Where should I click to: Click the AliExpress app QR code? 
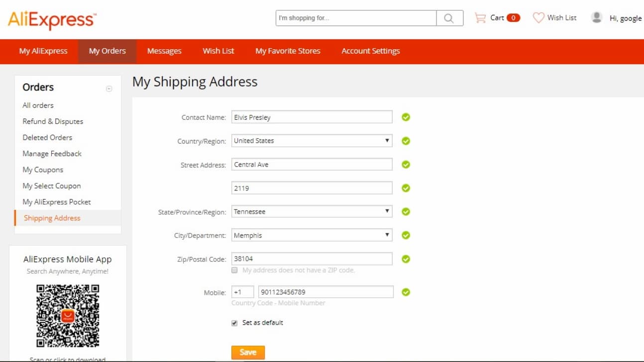coord(68,315)
